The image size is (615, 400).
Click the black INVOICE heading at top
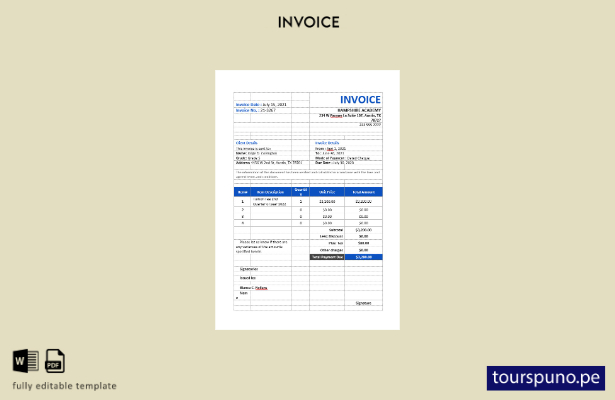click(309, 22)
